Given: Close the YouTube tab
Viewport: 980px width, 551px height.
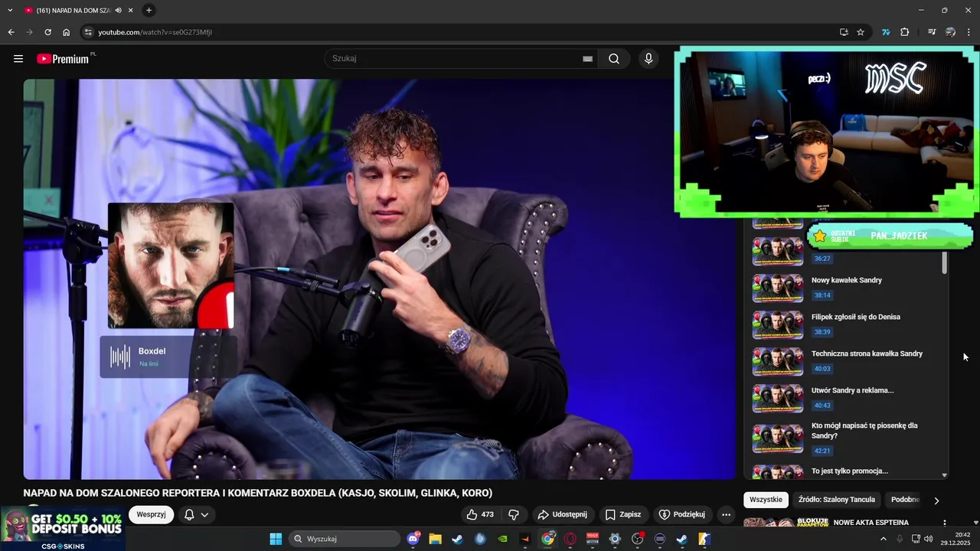Looking at the screenshot, I should (131, 11).
